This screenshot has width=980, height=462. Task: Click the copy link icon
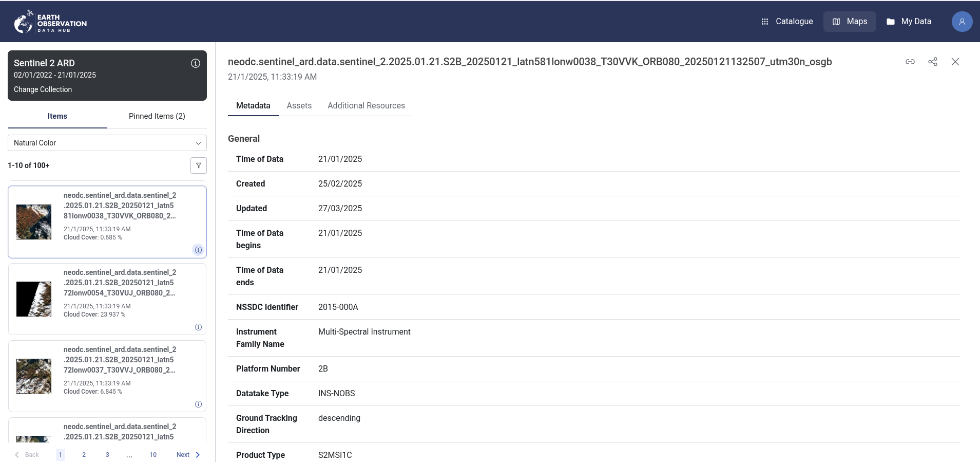click(x=910, y=62)
